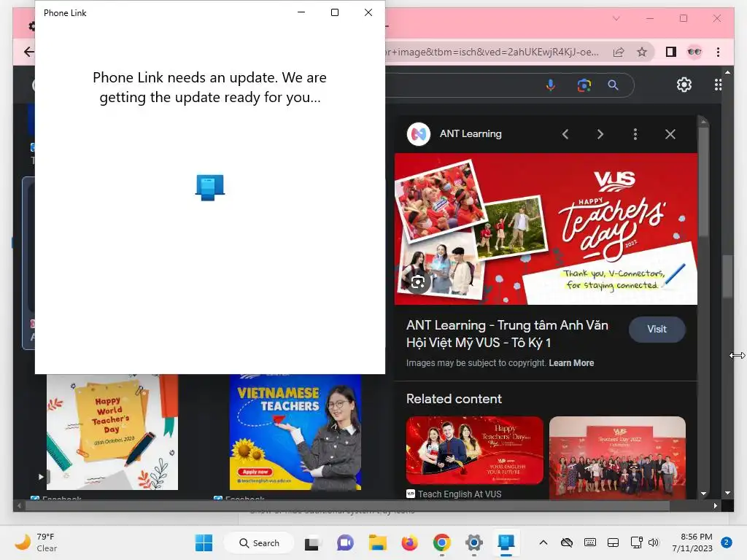Click preview panel scrollbar up arrow

[704, 122]
